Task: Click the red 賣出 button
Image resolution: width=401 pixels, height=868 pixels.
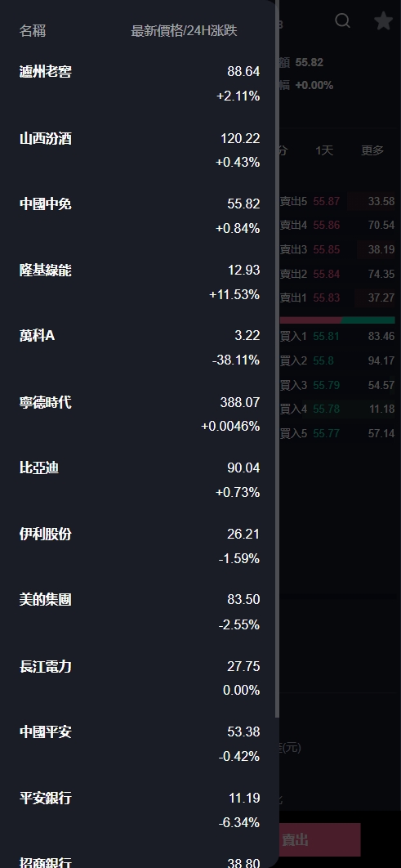Action: pyautogui.click(x=319, y=839)
